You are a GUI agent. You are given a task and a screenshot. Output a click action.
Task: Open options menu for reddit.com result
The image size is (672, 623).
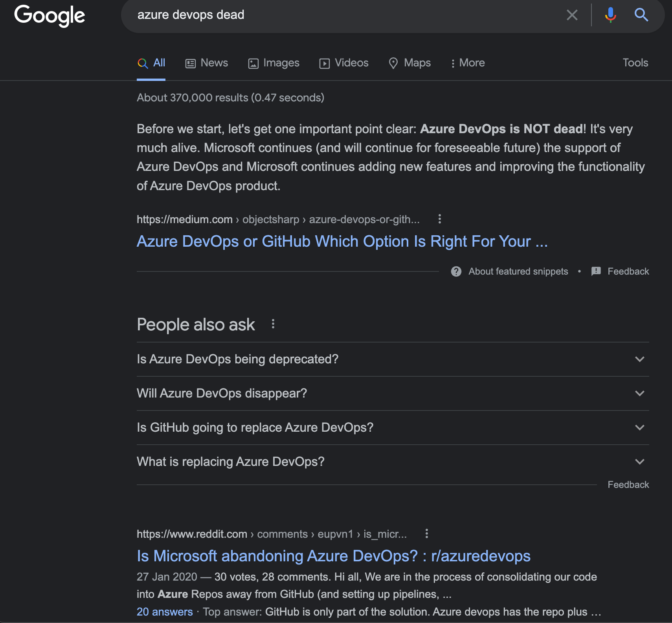(427, 533)
